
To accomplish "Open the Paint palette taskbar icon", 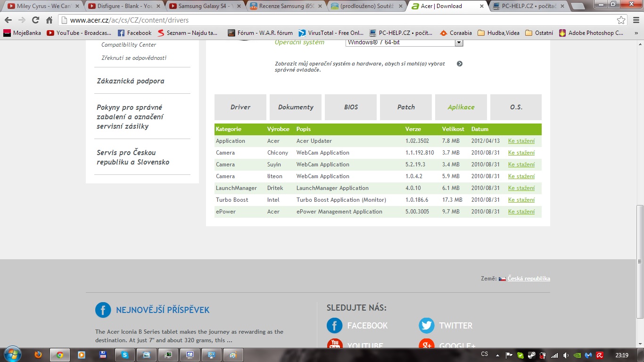I will (233, 355).
